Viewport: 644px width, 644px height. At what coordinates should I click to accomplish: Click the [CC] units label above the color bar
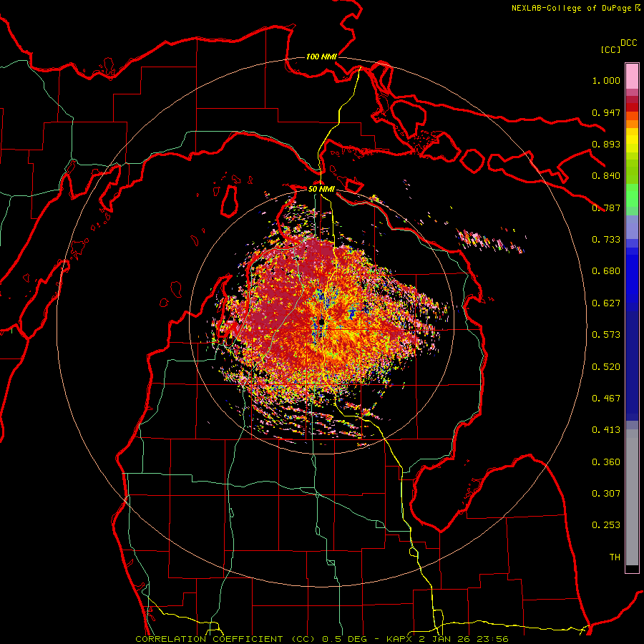pos(611,49)
